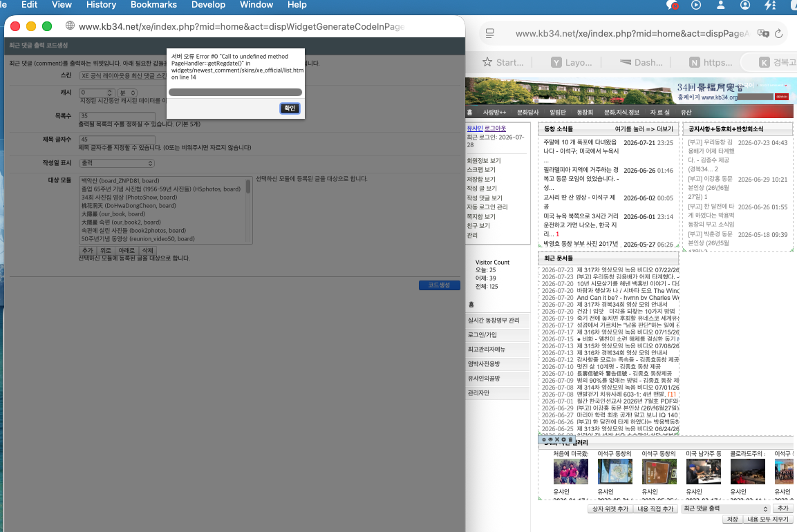Click the 추가 button beside widget dropdown
797x532 pixels.
[x=782, y=508]
